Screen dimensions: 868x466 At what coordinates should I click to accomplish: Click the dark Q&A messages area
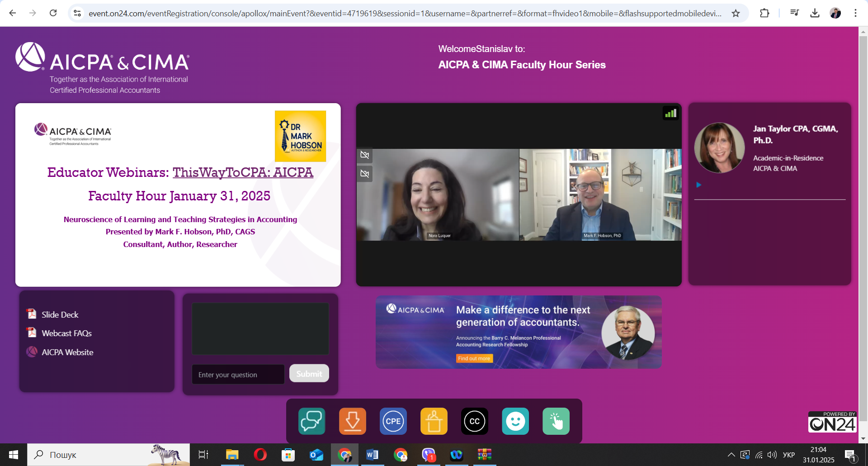coord(260,329)
